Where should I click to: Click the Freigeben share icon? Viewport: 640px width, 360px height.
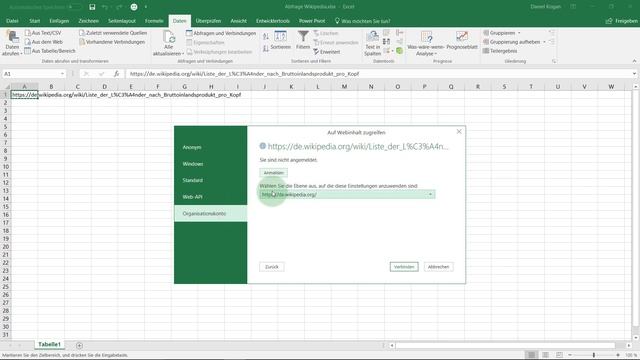(609, 21)
